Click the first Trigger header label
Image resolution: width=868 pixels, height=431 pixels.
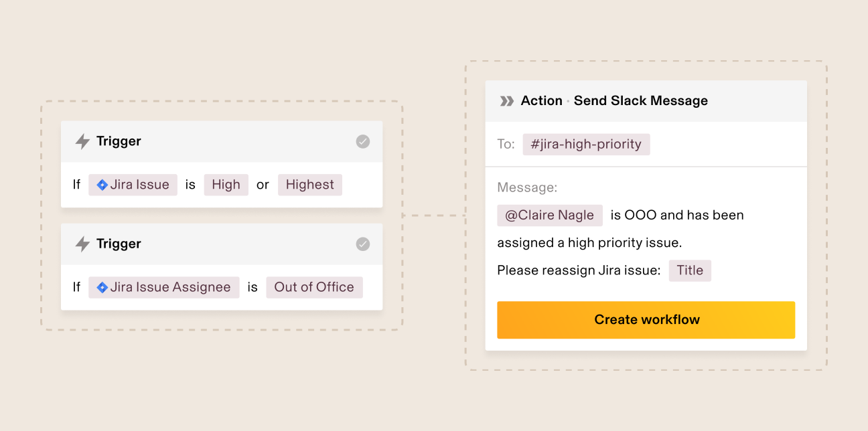point(119,142)
